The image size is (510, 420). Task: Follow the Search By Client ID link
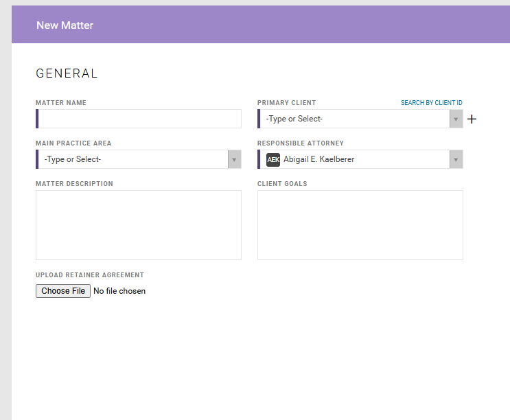pyautogui.click(x=431, y=103)
